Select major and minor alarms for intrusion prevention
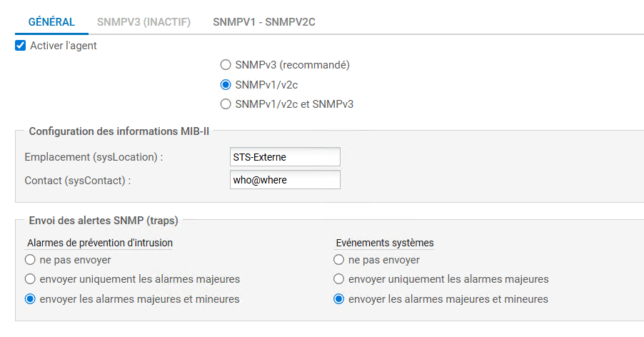 [30, 299]
